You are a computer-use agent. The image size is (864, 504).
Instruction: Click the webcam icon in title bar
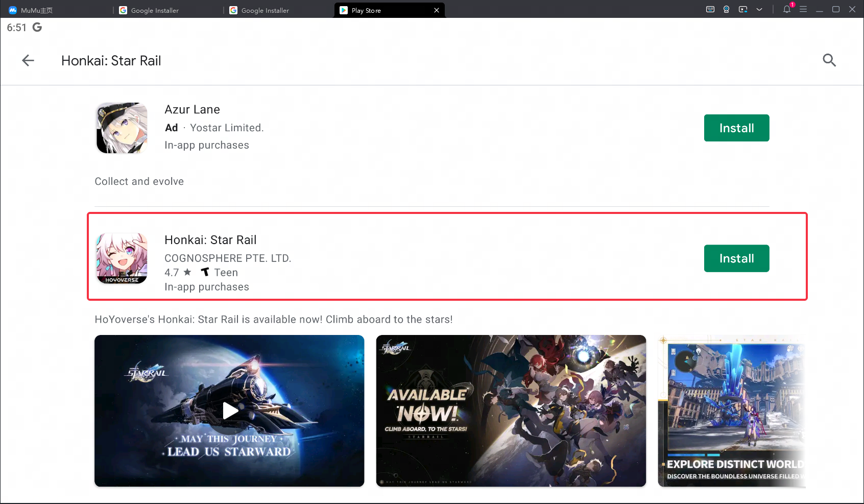pos(726,9)
